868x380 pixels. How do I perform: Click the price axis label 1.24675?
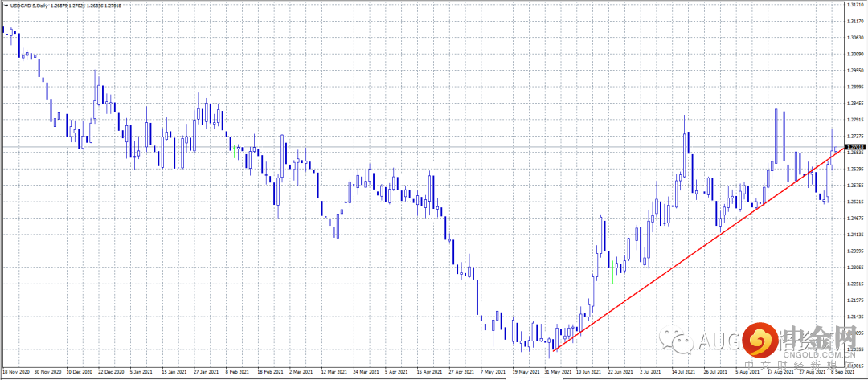point(856,218)
